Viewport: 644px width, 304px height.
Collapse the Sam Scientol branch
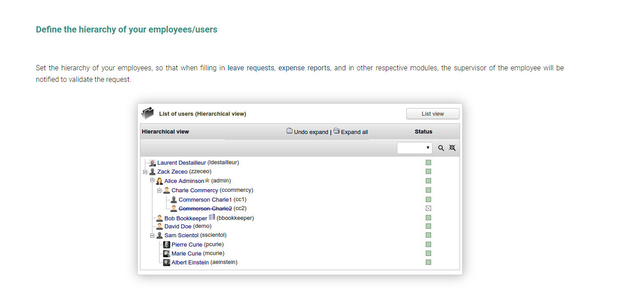tap(152, 235)
